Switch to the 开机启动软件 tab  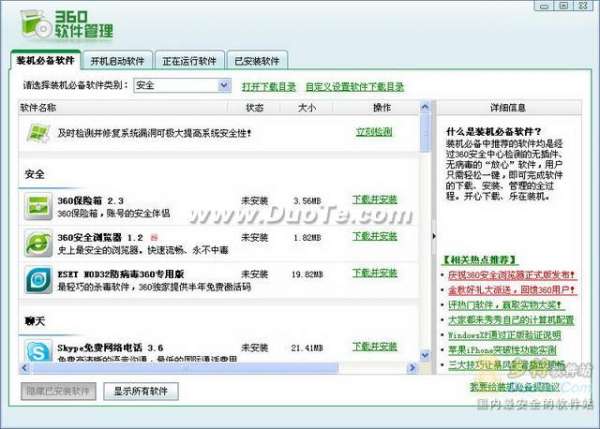tap(116, 60)
